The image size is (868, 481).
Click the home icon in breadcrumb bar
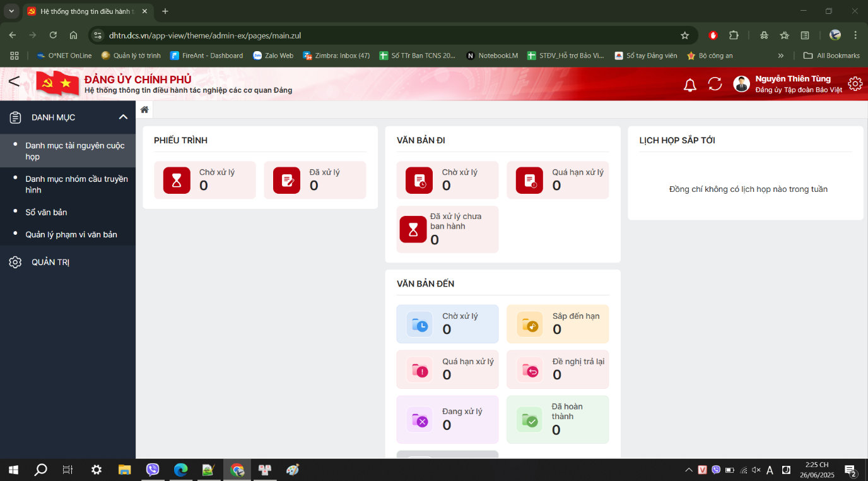coord(144,110)
